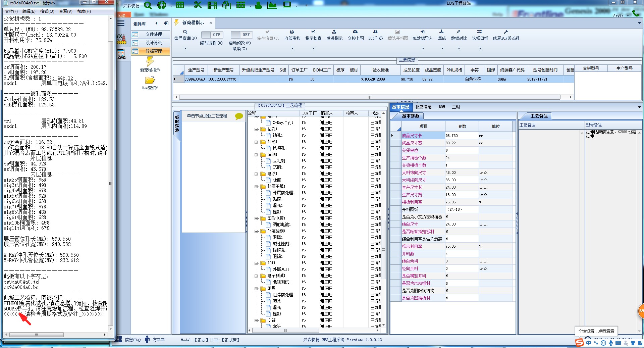The width and height of the screenshot is (644, 348).
Task: Click the 型号查询(F) search icon
Action: click(x=185, y=32)
